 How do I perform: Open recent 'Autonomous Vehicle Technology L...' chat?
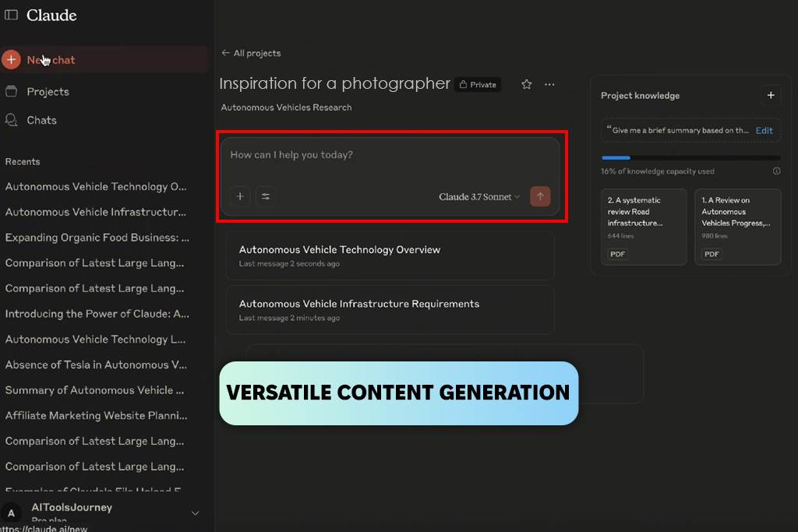[x=96, y=340]
